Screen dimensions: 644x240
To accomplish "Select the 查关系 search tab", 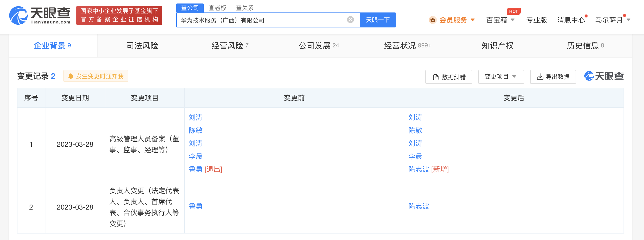I will [x=245, y=8].
